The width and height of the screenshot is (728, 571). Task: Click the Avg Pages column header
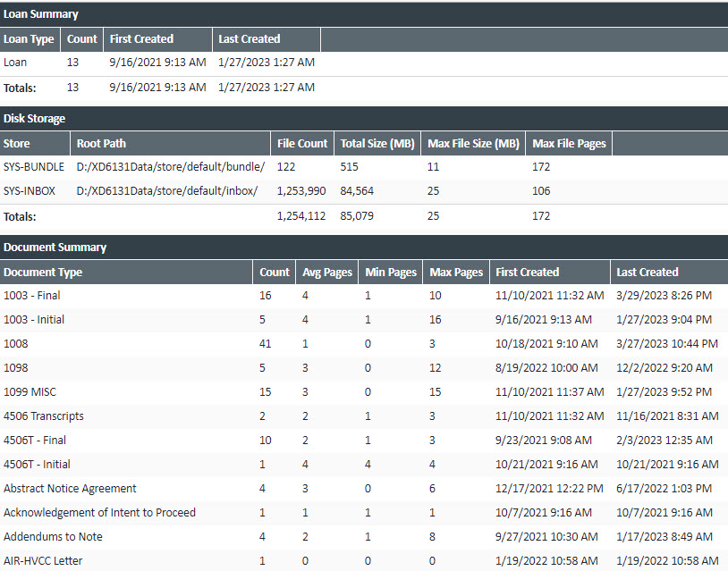pyautogui.click(x=325, y=273)
